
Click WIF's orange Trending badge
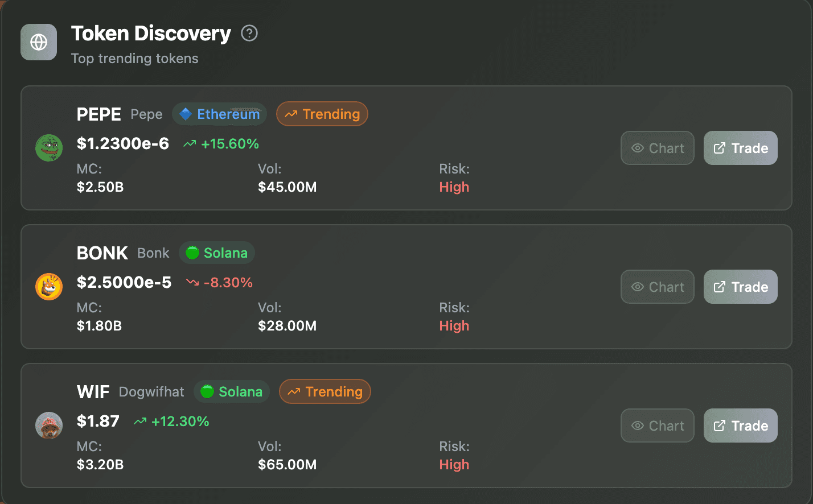point(325,392)
